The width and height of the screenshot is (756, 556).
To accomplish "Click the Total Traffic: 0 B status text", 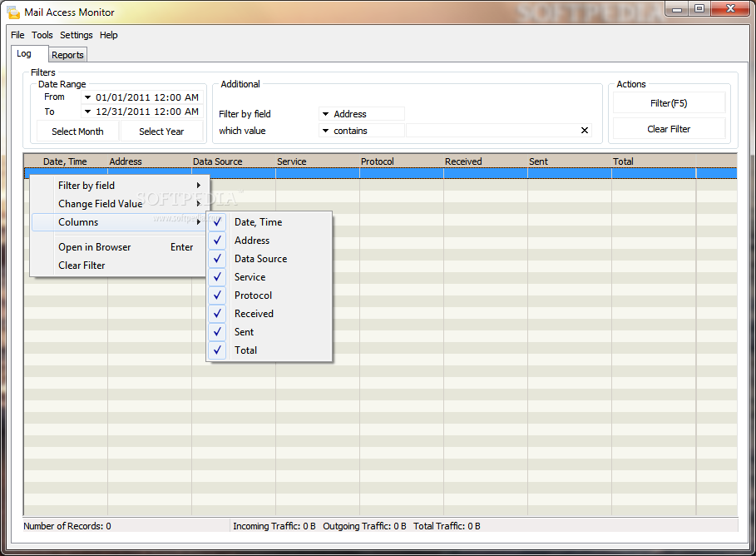I will [x=447, y=526].
